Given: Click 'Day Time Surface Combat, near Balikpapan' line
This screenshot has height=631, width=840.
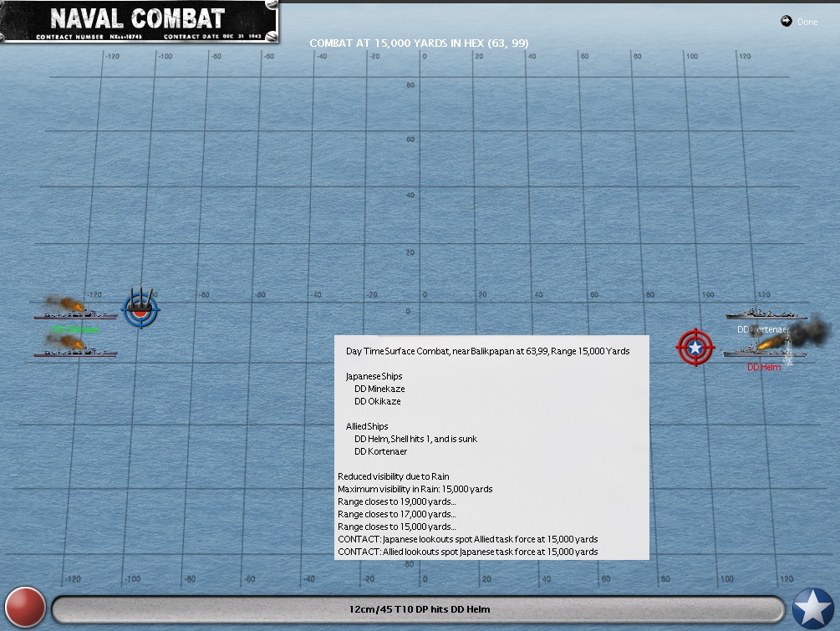Looking at the screenshot, I should 487,351.
